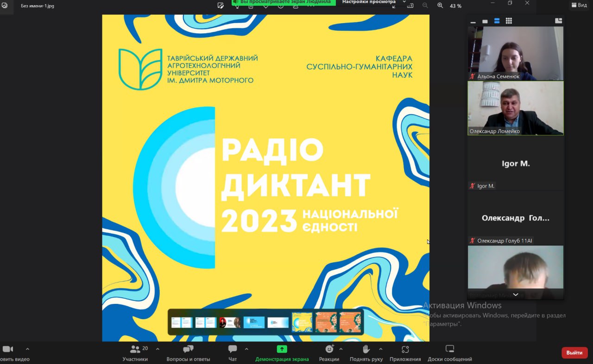This screenshot has height=364, width=593.
Task: Click the zoom in magnifier icon
Action: point(440,6)
